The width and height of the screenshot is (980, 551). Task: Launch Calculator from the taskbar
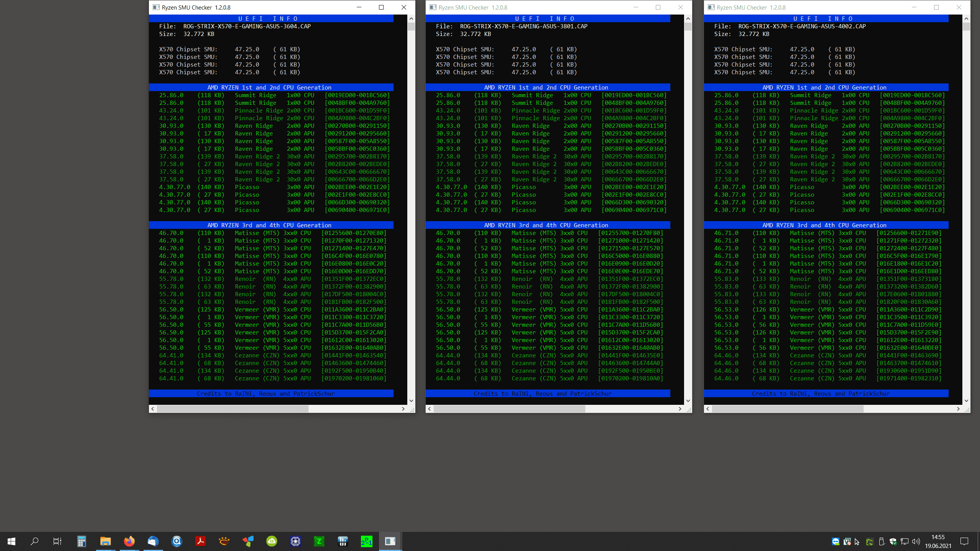[82, 541]
